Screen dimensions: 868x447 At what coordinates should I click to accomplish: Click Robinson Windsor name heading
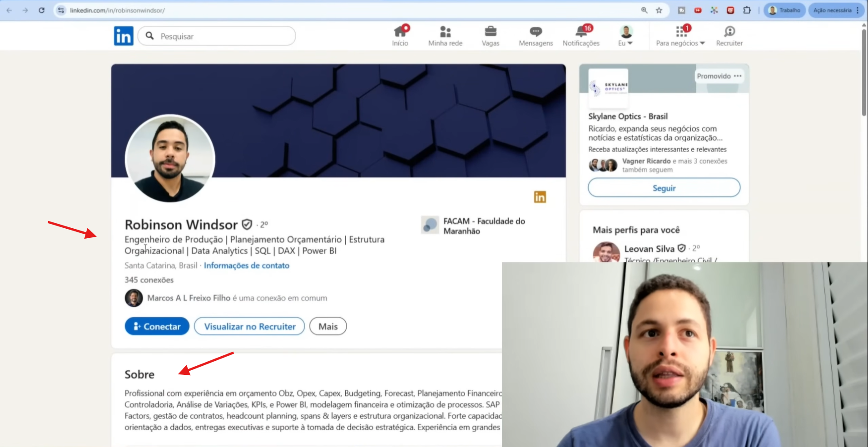181,225
